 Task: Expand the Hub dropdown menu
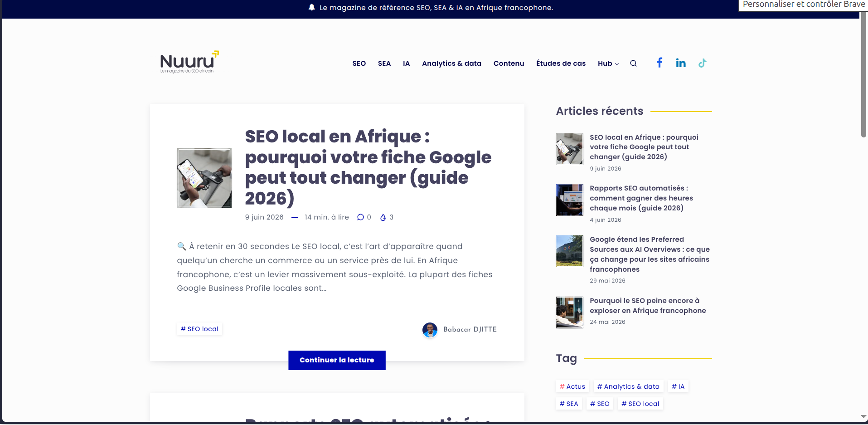(x=608, y=64)
